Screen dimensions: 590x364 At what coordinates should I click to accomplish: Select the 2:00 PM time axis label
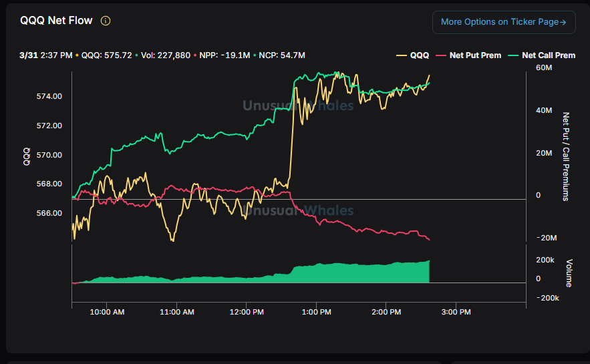click(x=386, y=312)
